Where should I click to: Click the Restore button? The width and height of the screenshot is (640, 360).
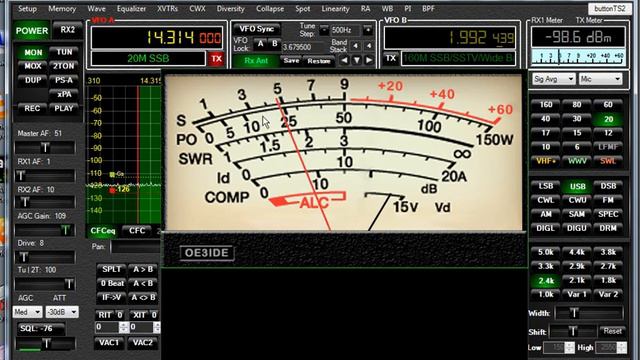(319, 61)
